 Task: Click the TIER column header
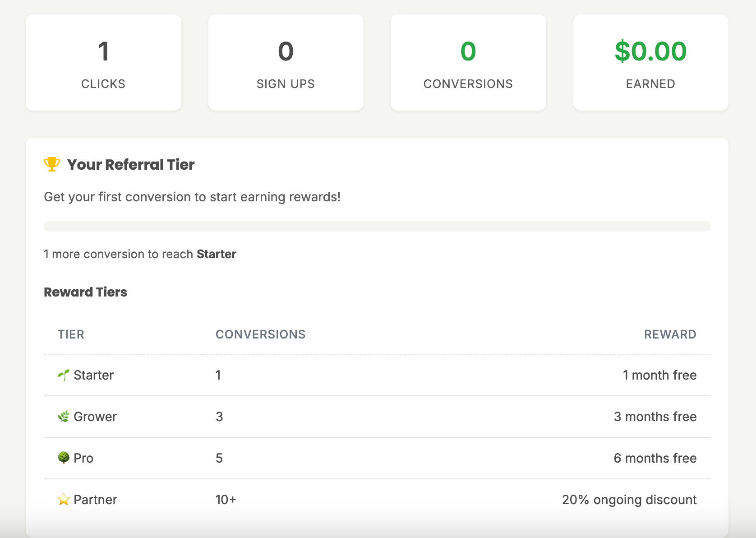(x=71, y=334)
